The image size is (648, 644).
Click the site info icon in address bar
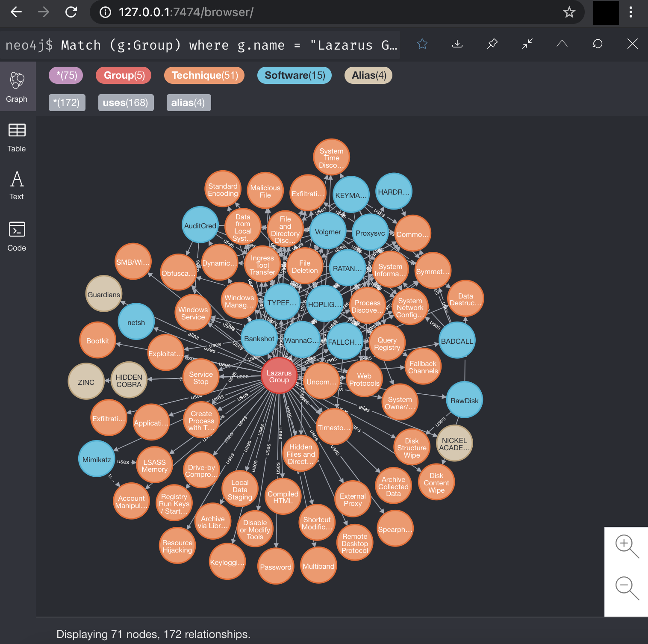coord(105,12)
